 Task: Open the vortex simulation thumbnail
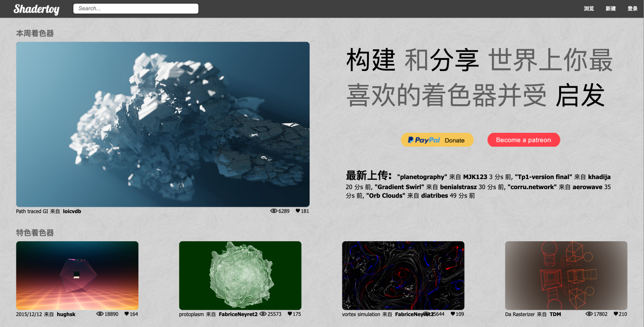click(403, 275)
